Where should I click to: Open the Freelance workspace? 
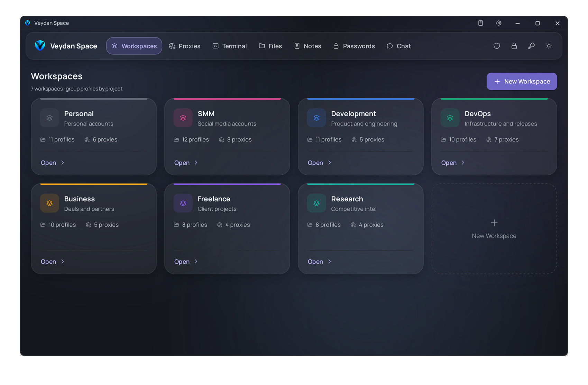[x=186, y=262]
